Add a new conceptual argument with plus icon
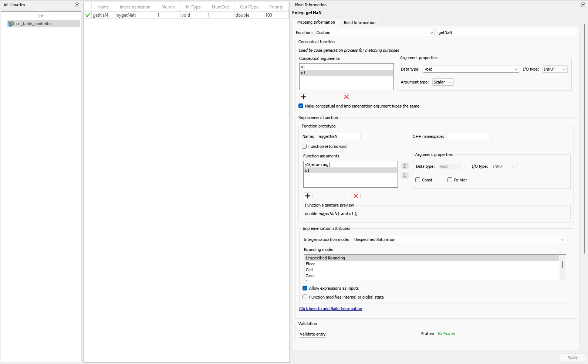The height and width of the screenshot is (364, 588). click(x=304, y=97)
